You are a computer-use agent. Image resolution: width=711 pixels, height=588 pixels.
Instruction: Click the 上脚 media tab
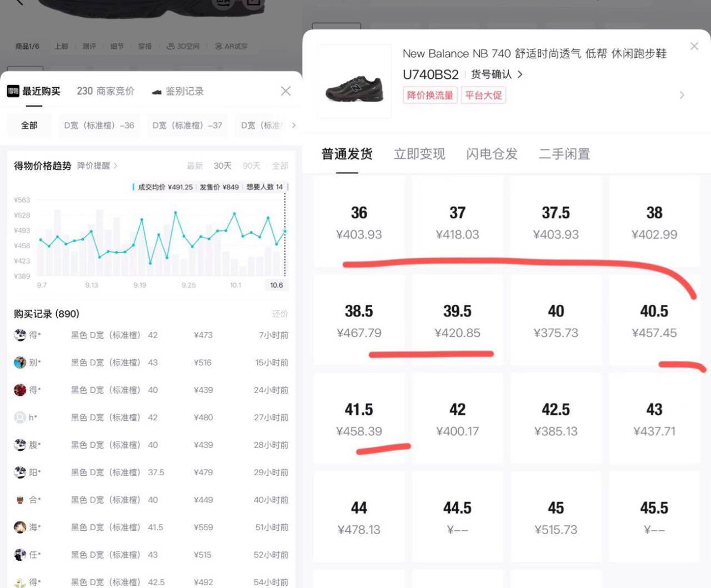(x=61, y=46)
